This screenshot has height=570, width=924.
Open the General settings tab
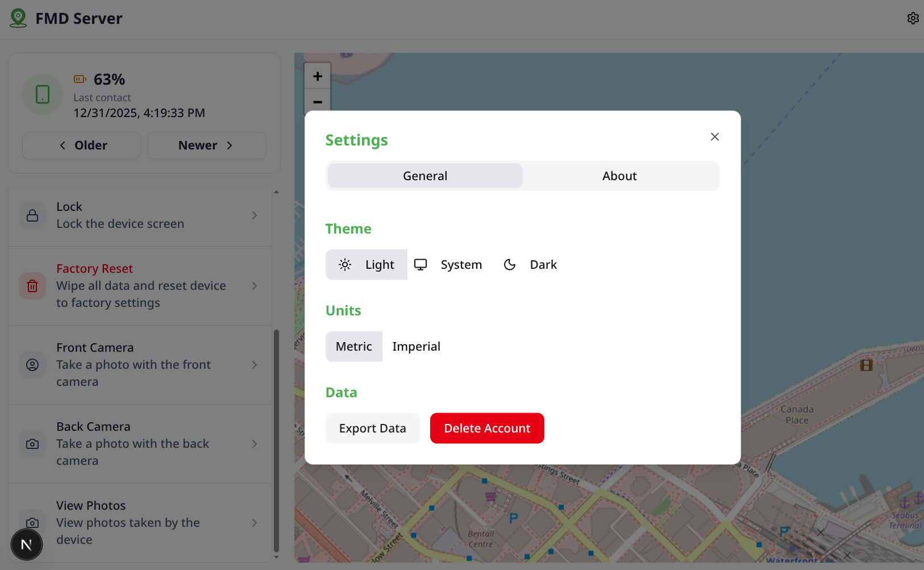coord(424,176)
